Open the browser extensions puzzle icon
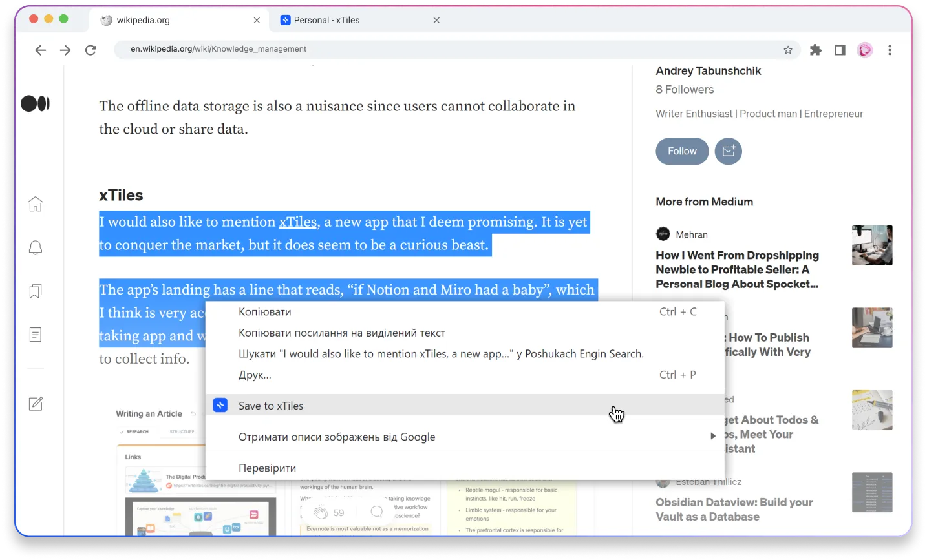The height and width of the screenshot is (560, 927). pyautogui.click(x=815, y=49)
